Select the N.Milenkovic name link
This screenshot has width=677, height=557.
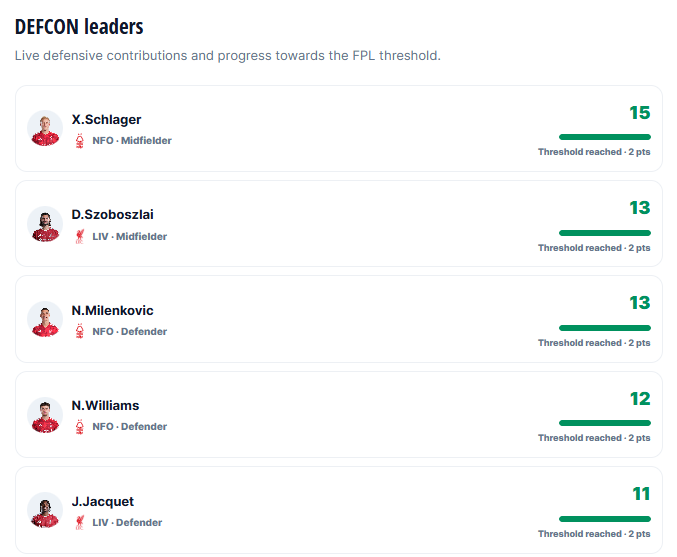(112, 310)
